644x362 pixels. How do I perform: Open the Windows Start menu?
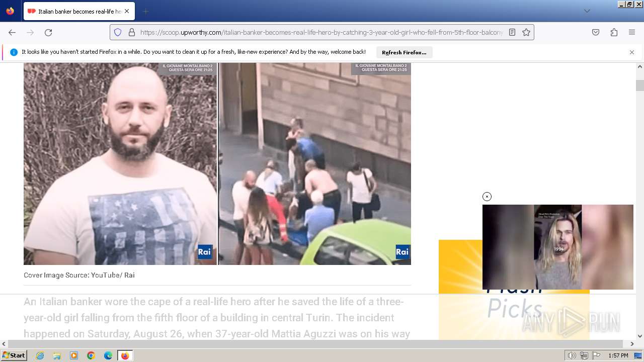(14, 355)
